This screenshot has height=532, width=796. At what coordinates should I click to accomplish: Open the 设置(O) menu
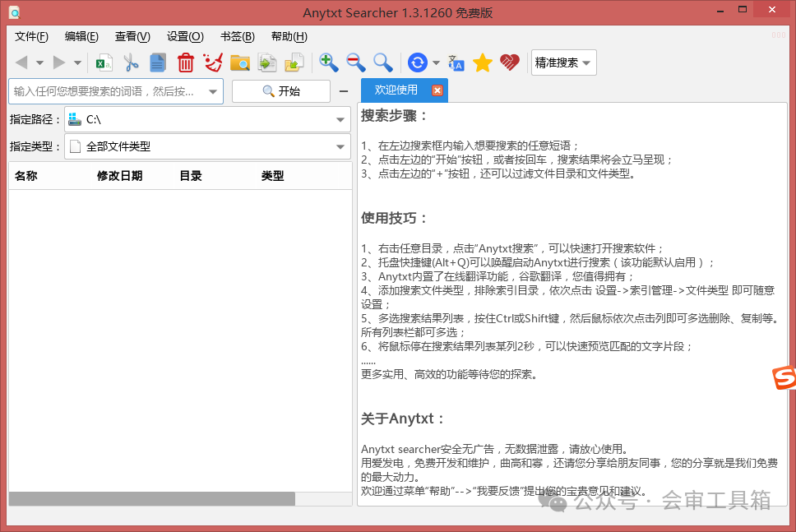pos(185,36)
